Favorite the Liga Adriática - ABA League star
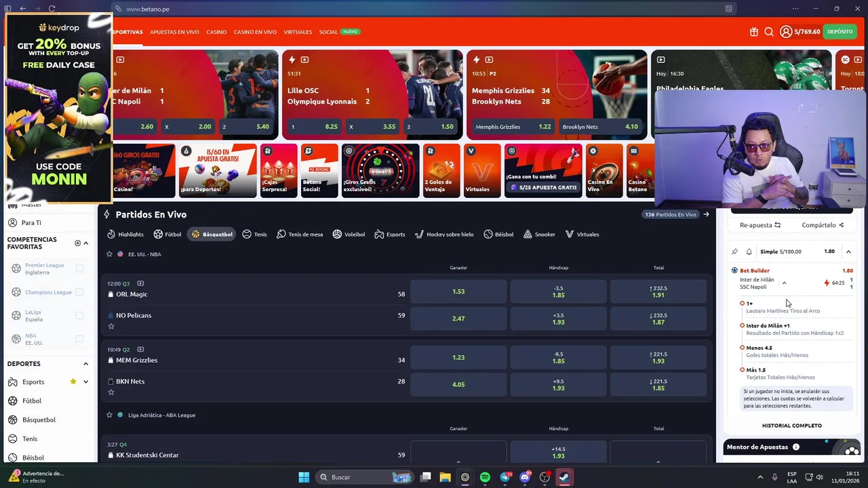Viewport: 868px width, 488px height. [x=109, y=415]
